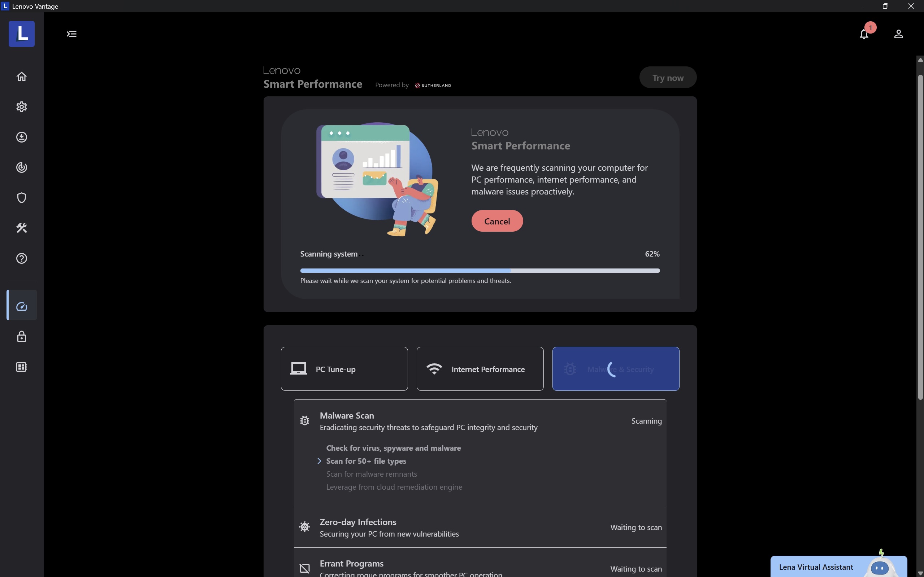
Task: Open the Security shield icon
Action: [21, 198]
